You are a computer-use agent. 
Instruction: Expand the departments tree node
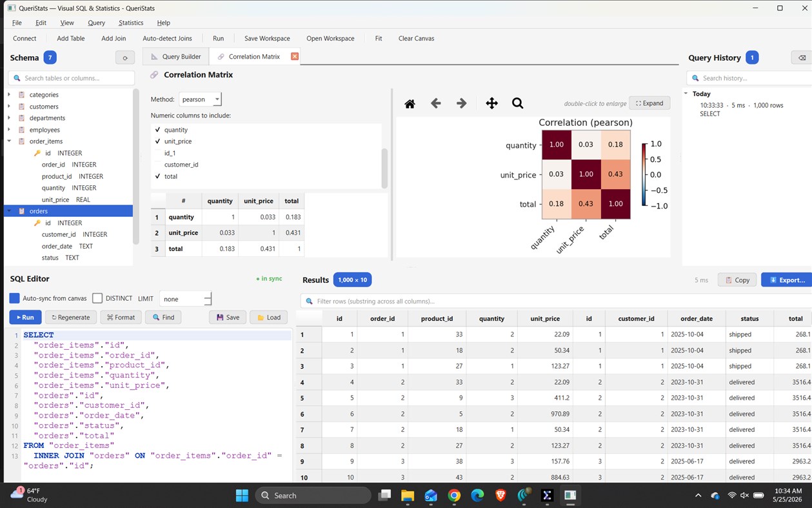point(9,118)
